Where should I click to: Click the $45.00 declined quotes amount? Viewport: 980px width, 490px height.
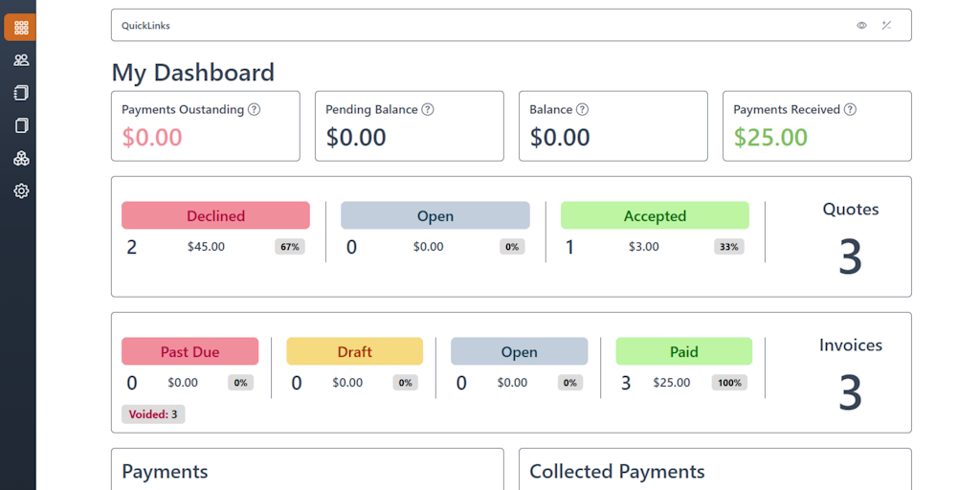click(207, 247)
